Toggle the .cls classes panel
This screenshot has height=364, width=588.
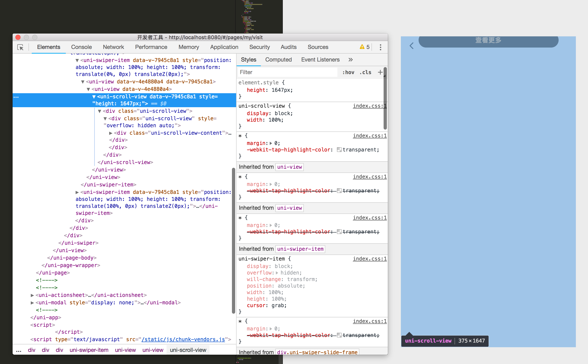click(x=365, y=72)
